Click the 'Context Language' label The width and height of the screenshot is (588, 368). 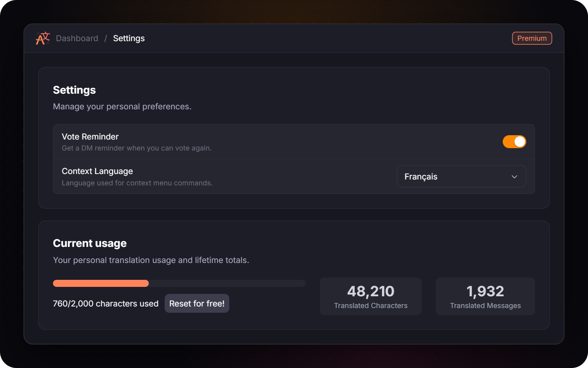click(x=97, y=171)
